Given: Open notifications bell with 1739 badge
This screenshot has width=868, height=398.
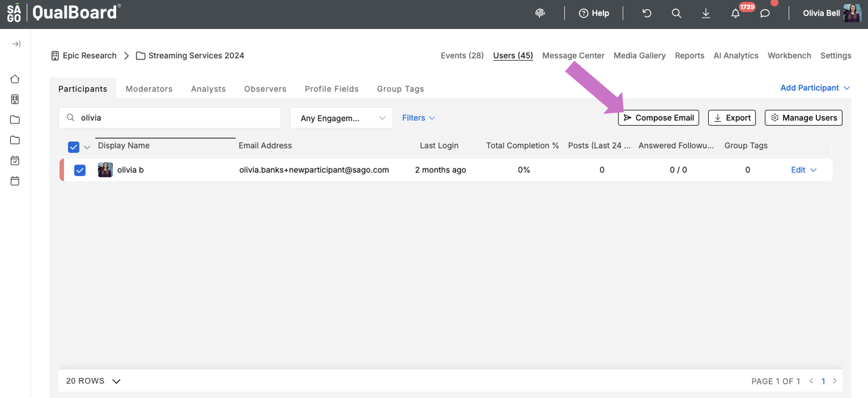Looking at the screenshot, I should [x=736, y=13].
